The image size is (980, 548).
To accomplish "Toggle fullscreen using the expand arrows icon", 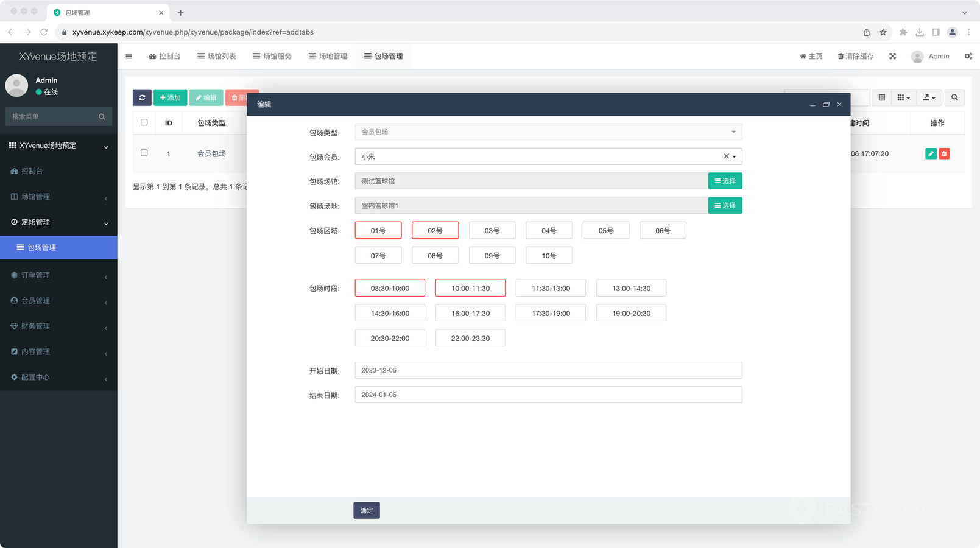I will point(892,56).
